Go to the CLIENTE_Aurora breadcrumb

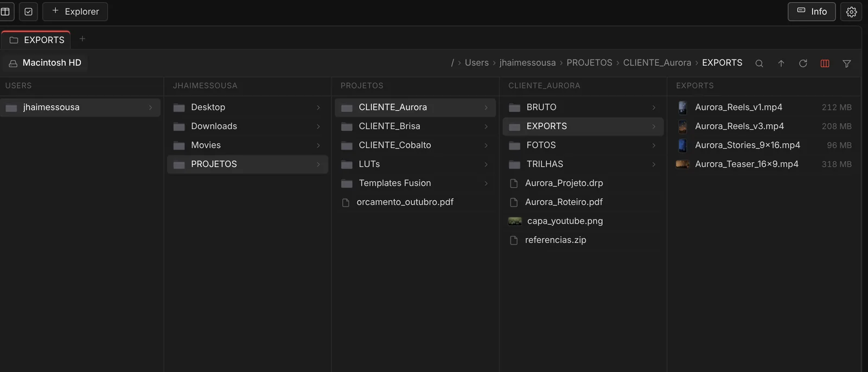click(657, 63)
